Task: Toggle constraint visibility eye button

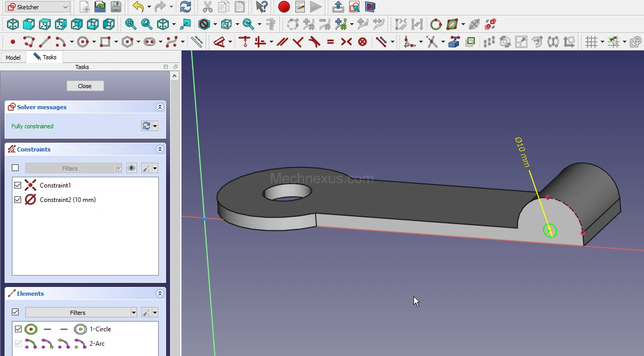Action: pos(131,168)
